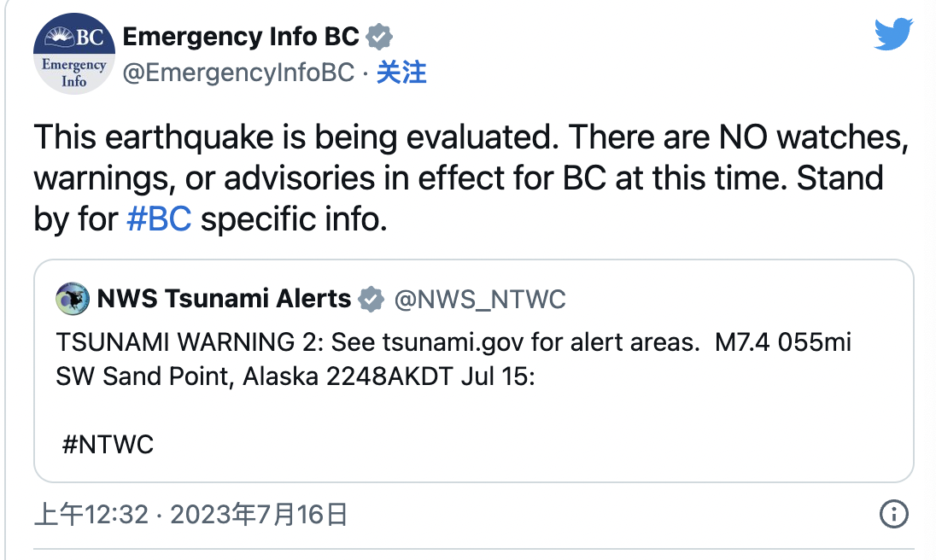Open Emergency Info BC display name
Viewport: 936px width, 560px height.
coord(241,37)
